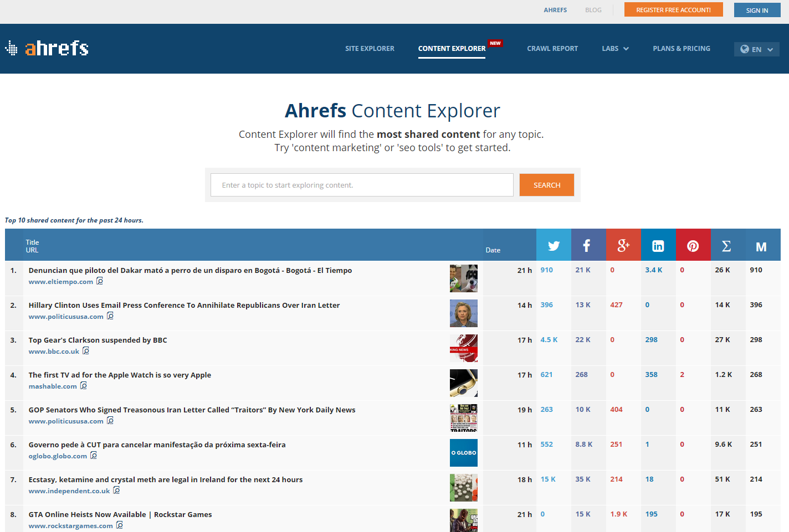Sort by Pinterest shares column icon
This screenshot has height=532, width=789.
tap(693, 246)
